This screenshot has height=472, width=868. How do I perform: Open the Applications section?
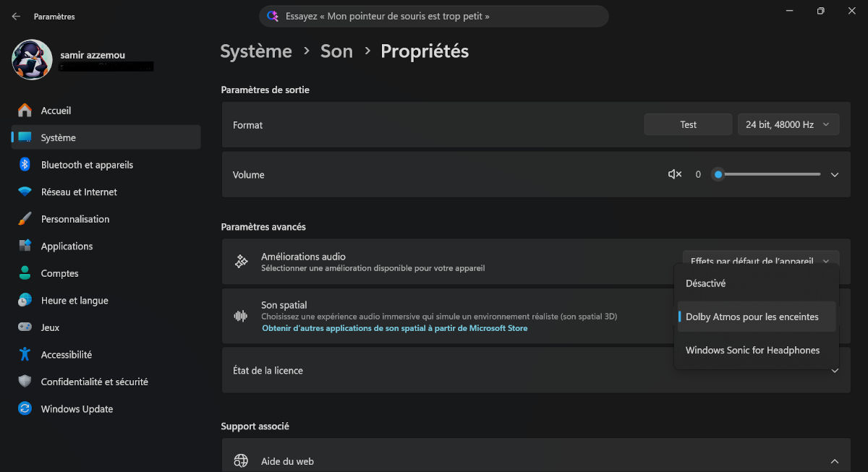(x=106, y=246)
